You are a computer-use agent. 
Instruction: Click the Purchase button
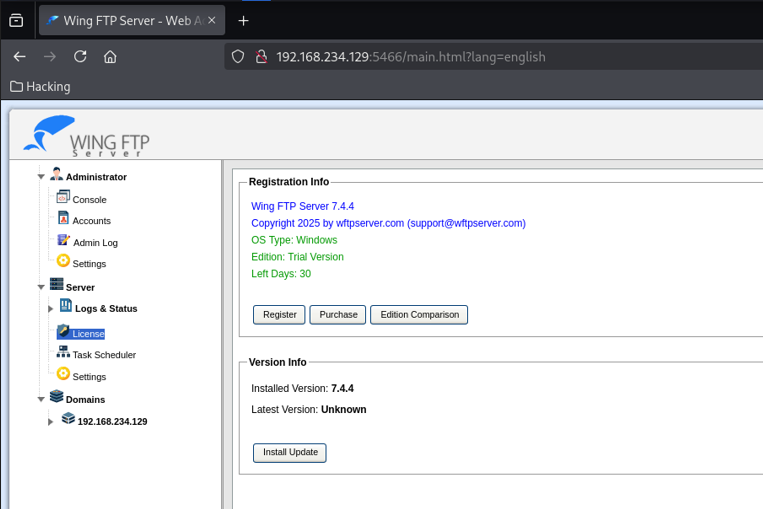tap(338, 315)
